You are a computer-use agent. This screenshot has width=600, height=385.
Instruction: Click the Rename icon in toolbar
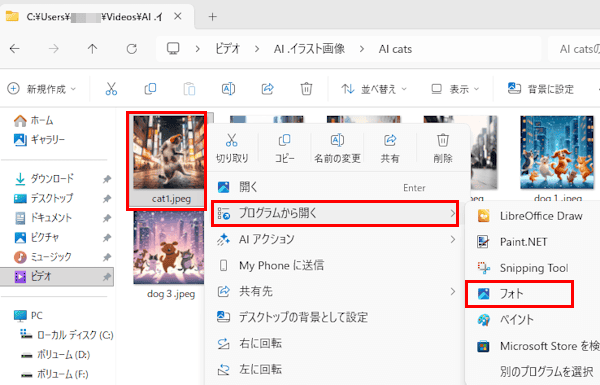(x=228, y=89)
